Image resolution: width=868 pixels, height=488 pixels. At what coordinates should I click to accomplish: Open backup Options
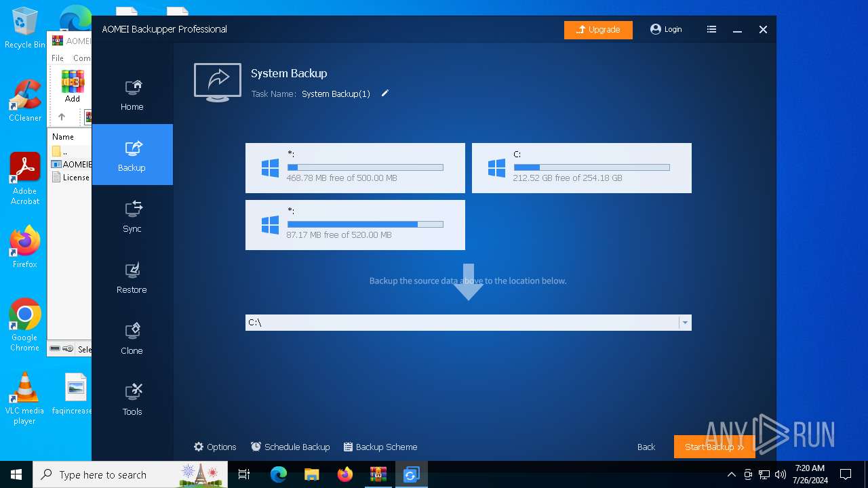[x=215, y=447]
